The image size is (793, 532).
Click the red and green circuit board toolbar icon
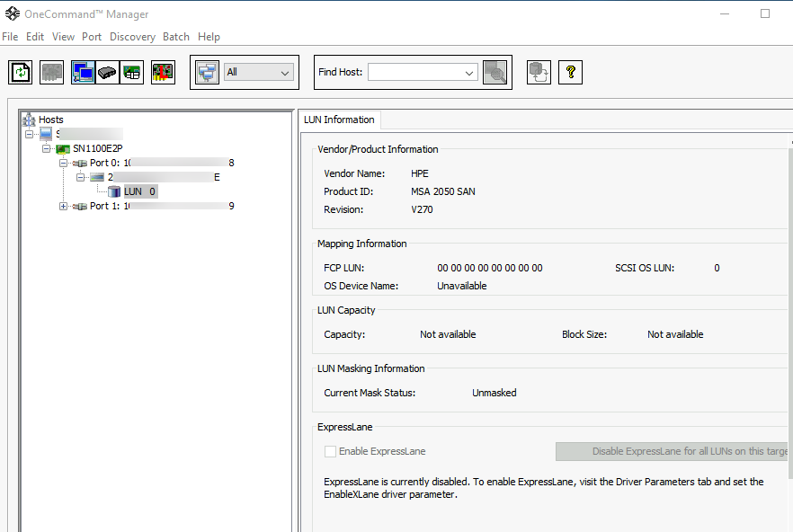coord(163,72)
